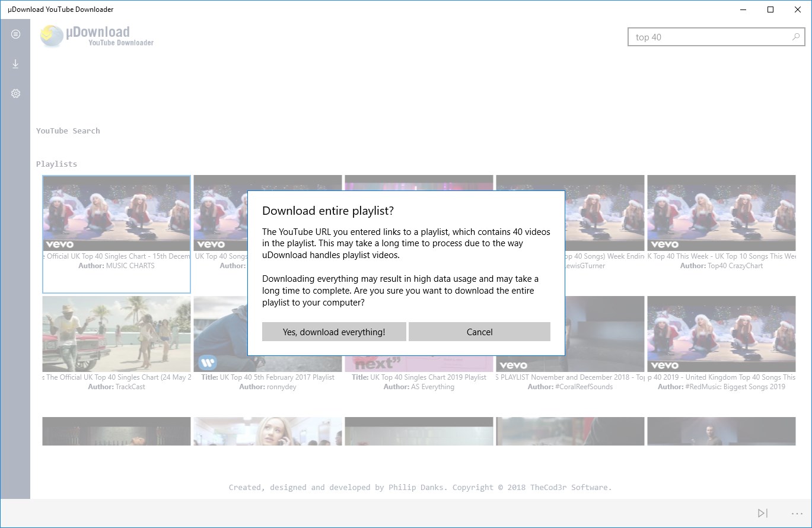Screen dimensions: 812x528
Task: Click the "Official UK Top 40 Singles Chart (24 May" title
Action: coord(117,377)
